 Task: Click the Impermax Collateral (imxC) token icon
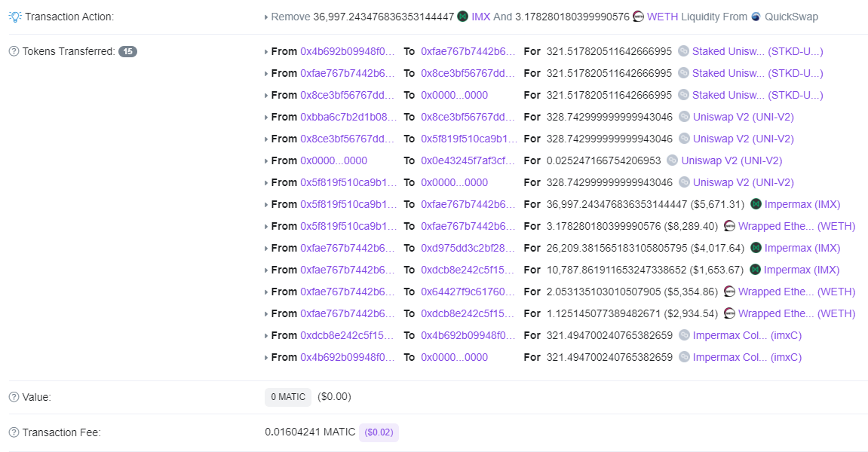coord(684,335)
